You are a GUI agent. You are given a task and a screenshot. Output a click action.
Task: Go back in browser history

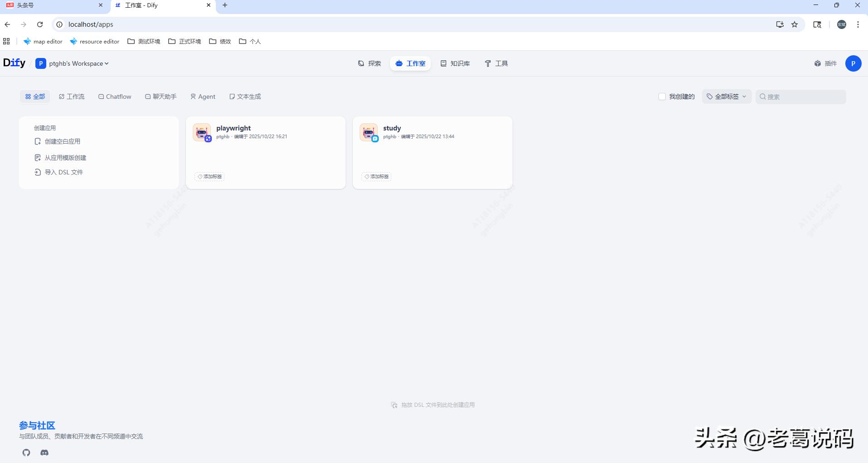point(7,24)
